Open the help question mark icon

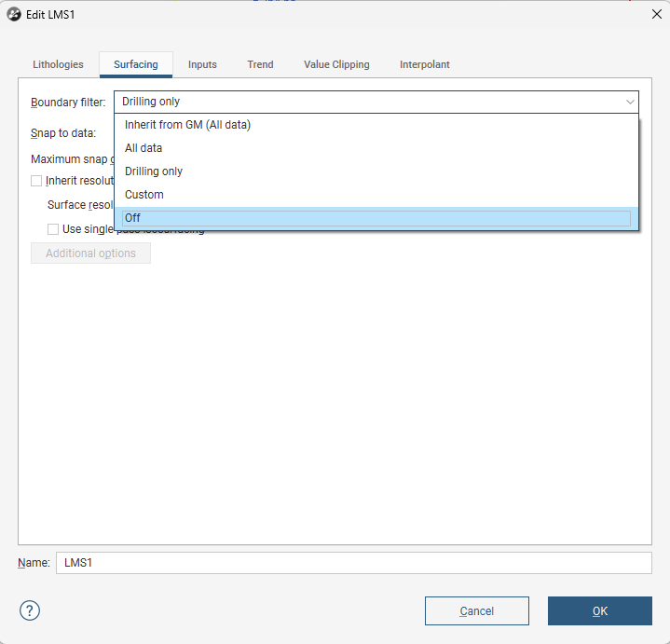(x=30, y=610)
